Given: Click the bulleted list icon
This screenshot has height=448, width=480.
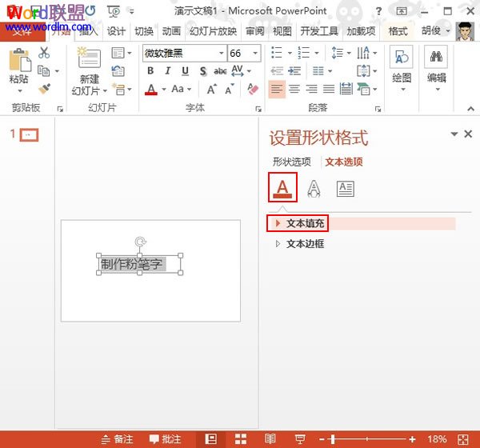Looking at the screenshot, I should point(277,53).
